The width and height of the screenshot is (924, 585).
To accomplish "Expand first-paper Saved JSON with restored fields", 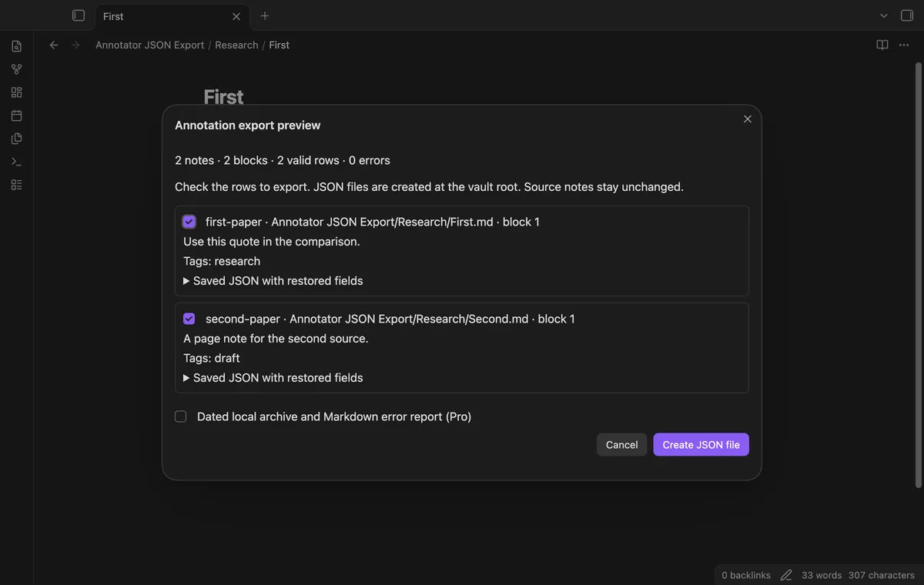I will tap(273, 281).
